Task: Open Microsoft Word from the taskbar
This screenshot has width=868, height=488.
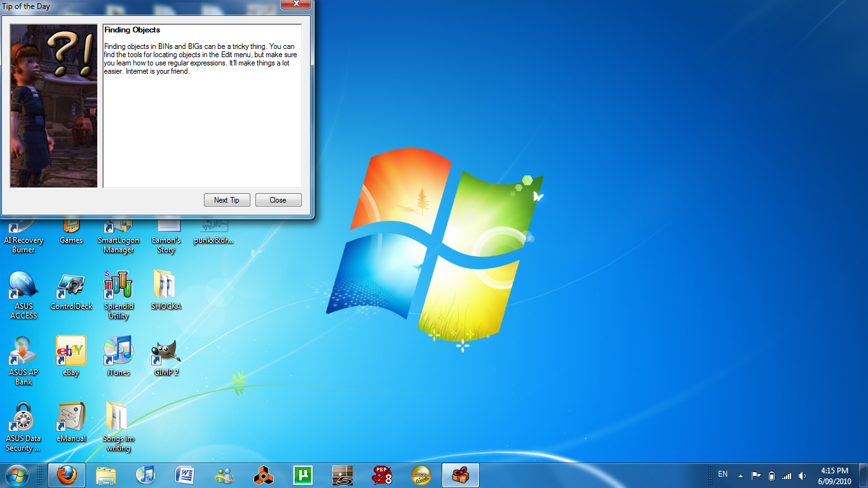Action: click(x=185, y=475)
